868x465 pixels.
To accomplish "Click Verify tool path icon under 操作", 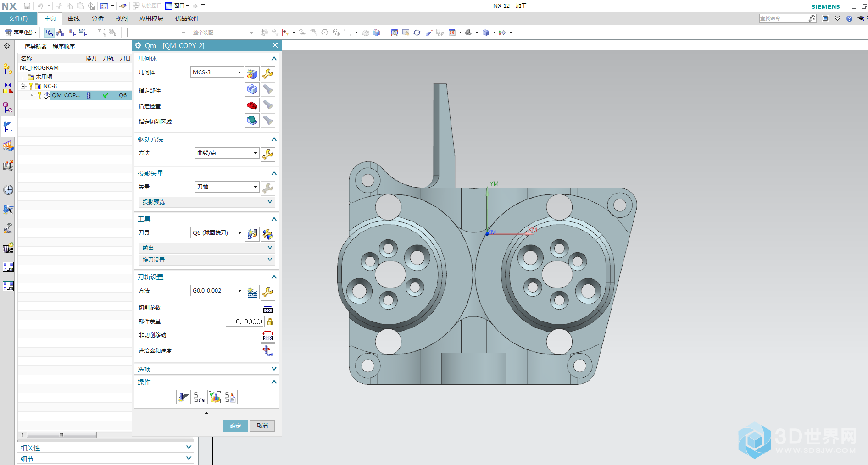I will click(215, 397).
